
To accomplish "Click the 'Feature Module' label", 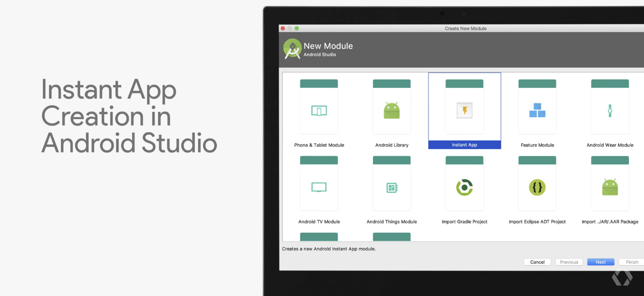I will [537, 145].
